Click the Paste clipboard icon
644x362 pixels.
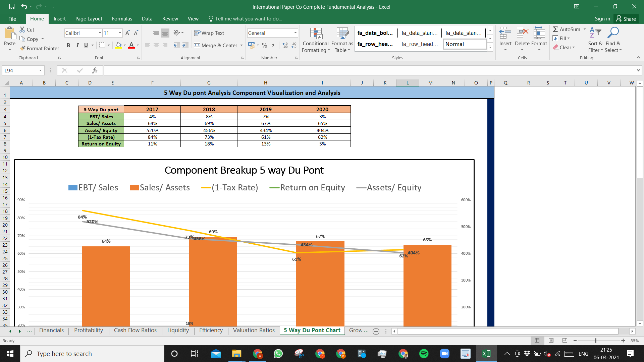pyautogui.click(x=10, y=34)
